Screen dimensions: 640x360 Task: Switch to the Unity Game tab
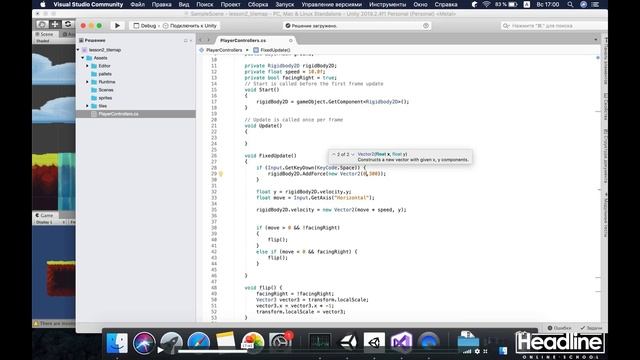tap(45, 215)
